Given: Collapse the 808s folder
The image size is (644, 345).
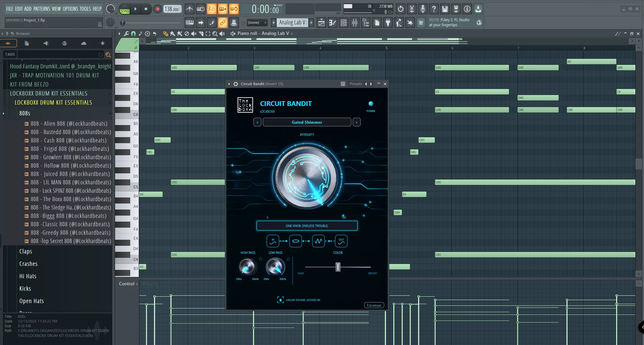Looking at the screenshot, I should tap(24, 113).
